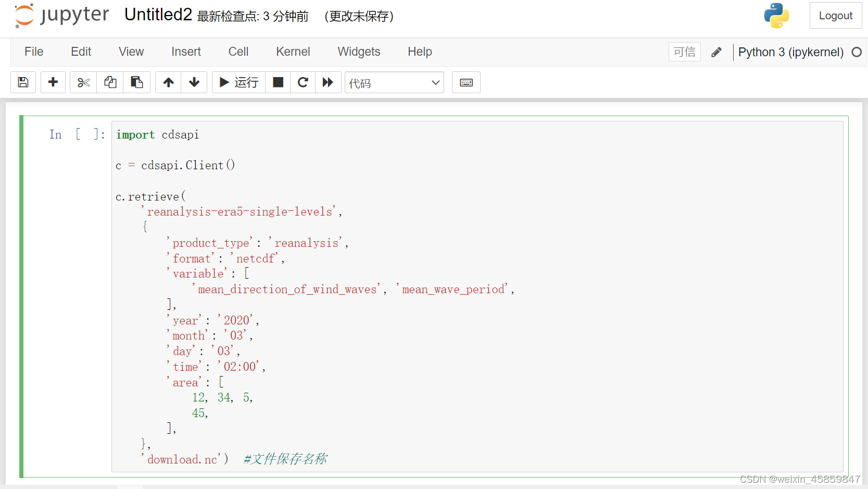Move the cell up with the up-arrow icon
Screen dimensions: 868x489
[x=168, y=82]
